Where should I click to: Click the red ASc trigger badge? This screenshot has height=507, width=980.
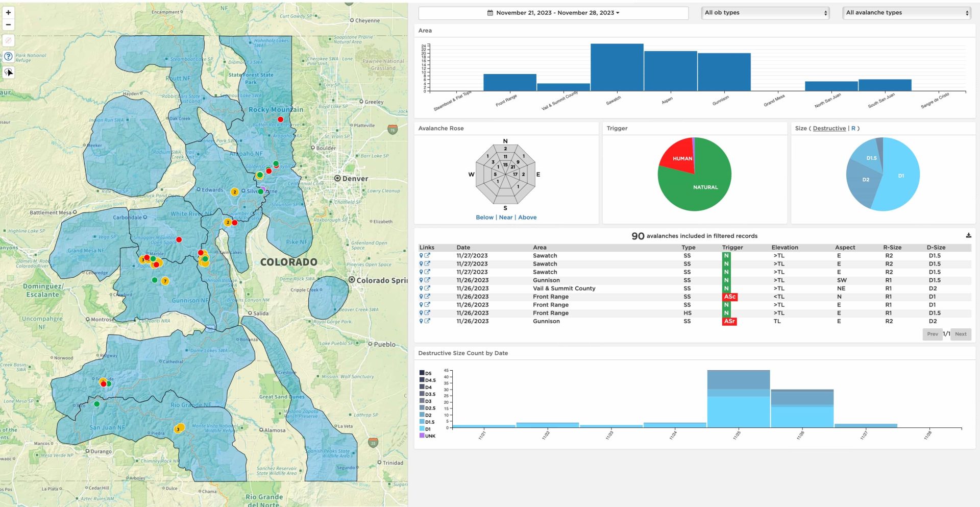(730, 297)
